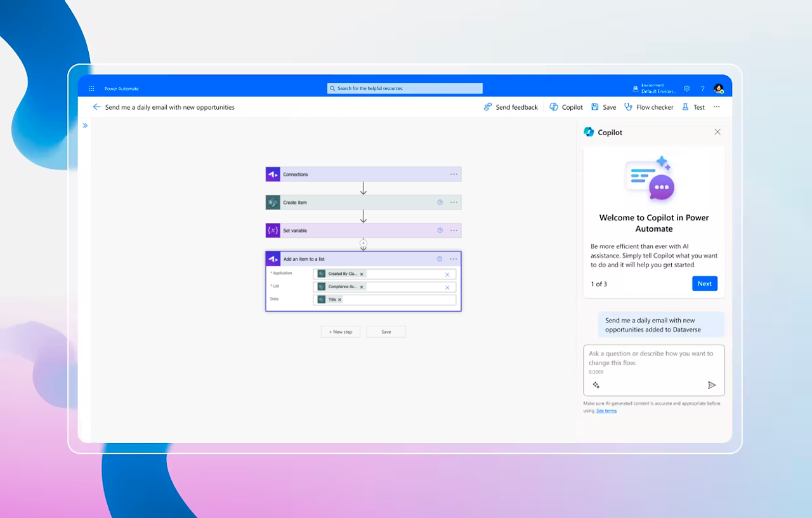The width and height of the screenshot is (812, 518).
Task: Select the daily email prompt bubble
Action: tap(662, 325)
